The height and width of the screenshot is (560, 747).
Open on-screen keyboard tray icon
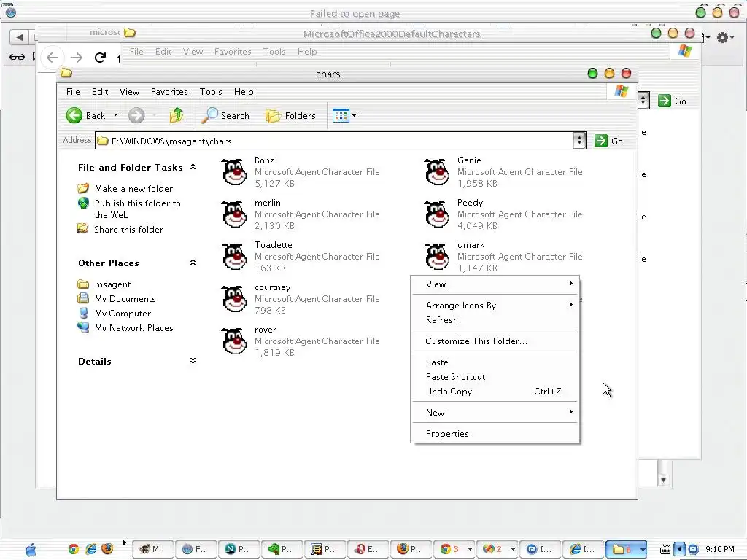665,550
